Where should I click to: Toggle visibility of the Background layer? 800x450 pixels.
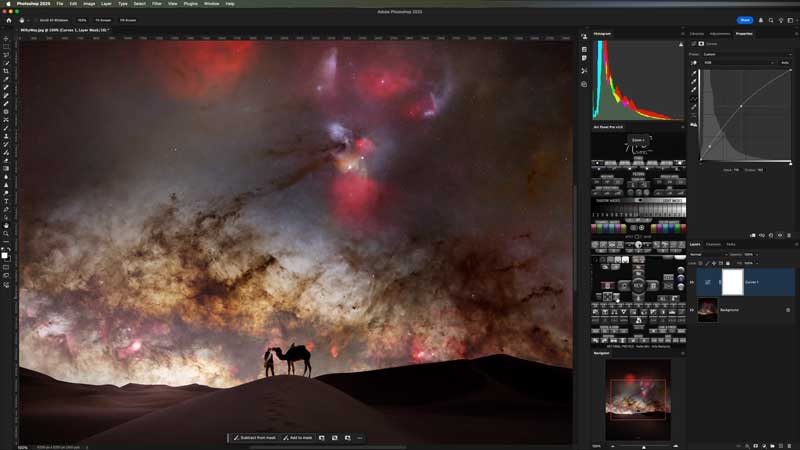pos(692,310)
